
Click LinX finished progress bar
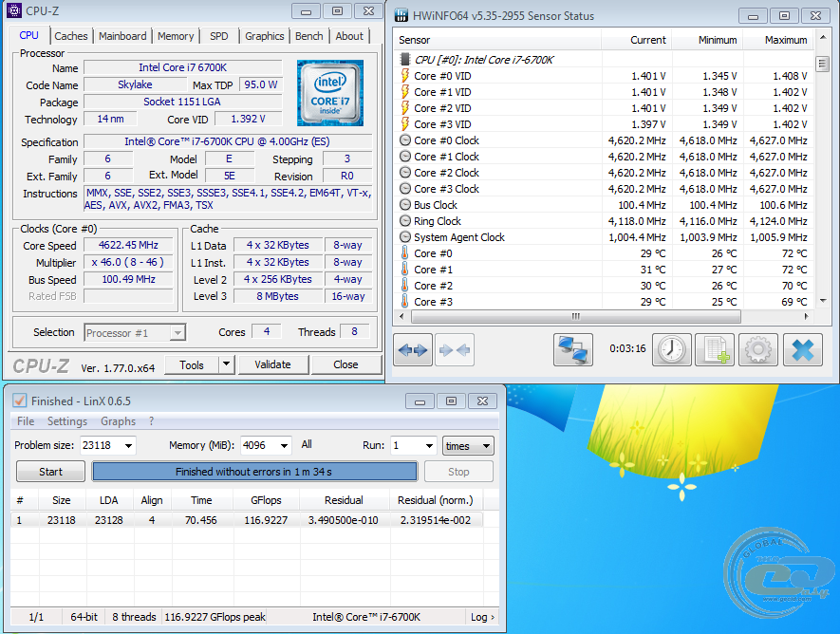tap(254, 471)
